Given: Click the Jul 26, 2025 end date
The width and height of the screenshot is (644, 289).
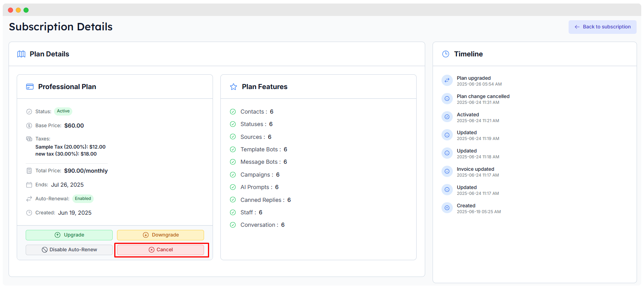Looking at the screenshot, I should [x=68, y=185].
